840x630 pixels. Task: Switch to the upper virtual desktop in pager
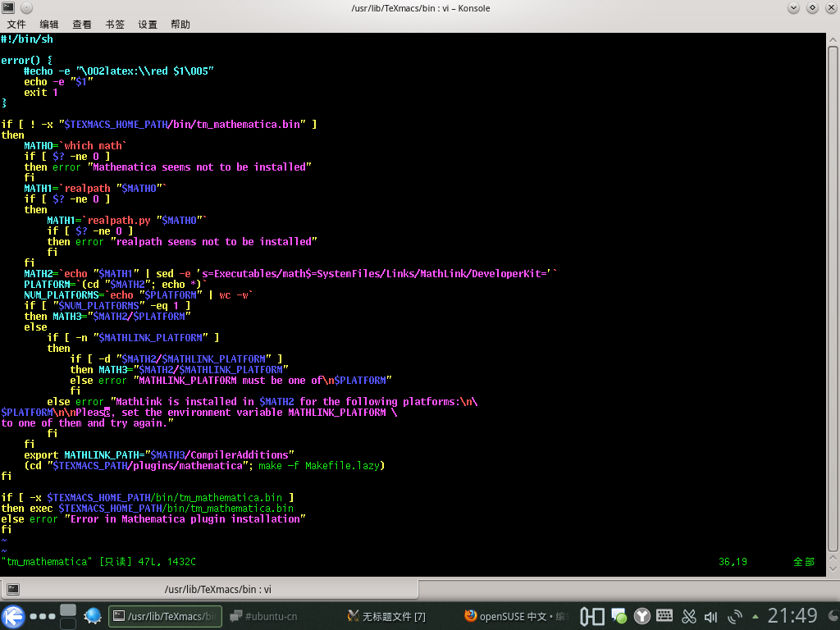[x=68, y=610]
